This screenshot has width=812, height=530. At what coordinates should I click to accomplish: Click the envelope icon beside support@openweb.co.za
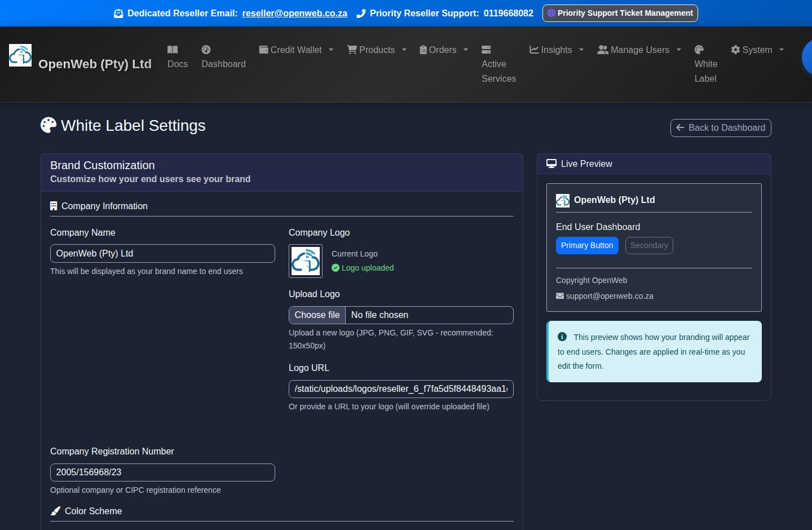pyautogui.click(x=560, y=296)
